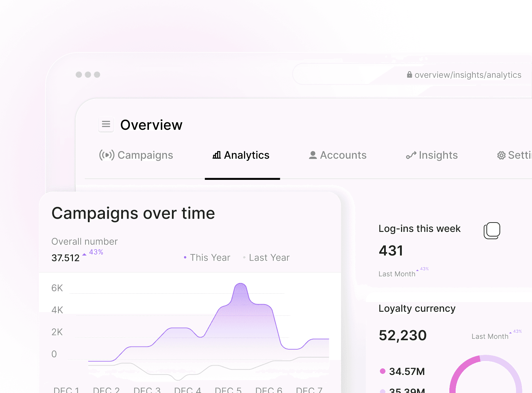Click the Overview page title
The width and height of the screenshot is (532, 393).
(x=151, y=125)
